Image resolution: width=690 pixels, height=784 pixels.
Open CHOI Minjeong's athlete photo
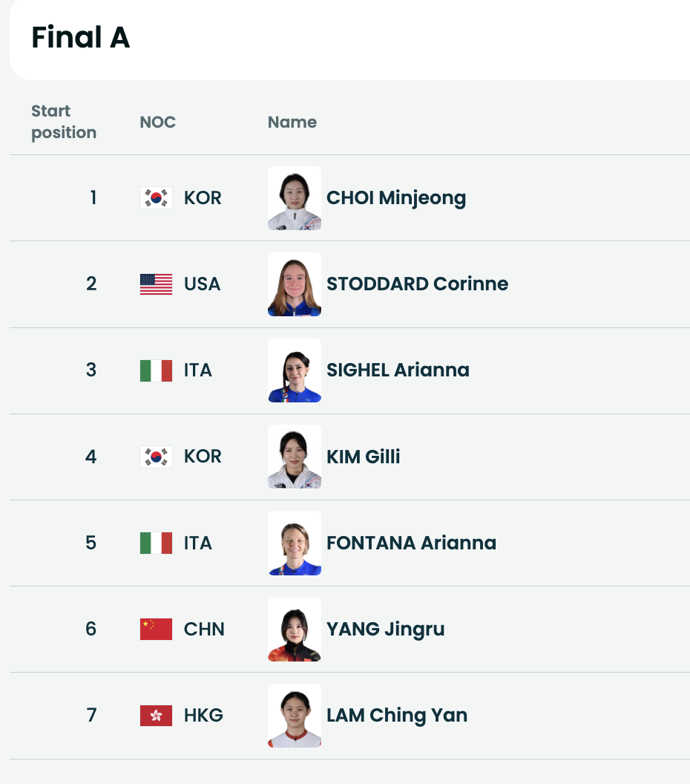pyautogui.click(x=295, y=198)
